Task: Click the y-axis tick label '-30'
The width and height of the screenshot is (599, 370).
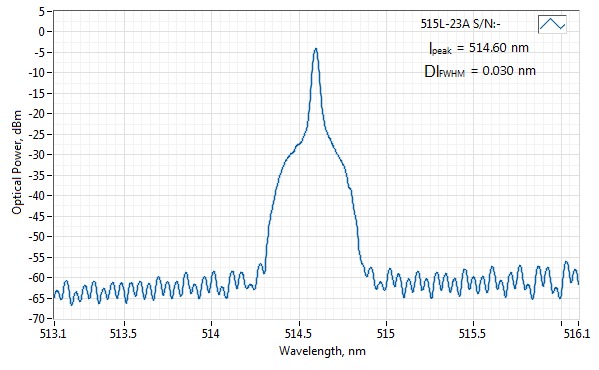Action: [36, 155]
